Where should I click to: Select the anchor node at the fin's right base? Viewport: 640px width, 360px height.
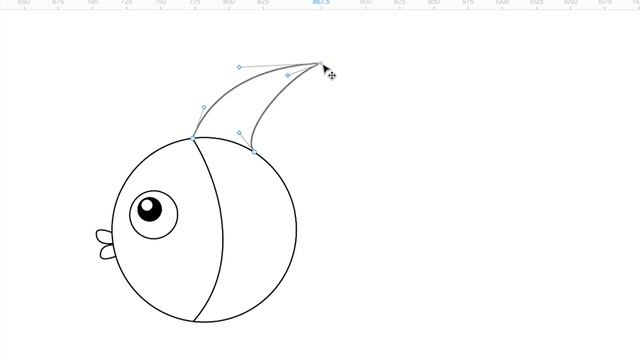click(254, 152)
